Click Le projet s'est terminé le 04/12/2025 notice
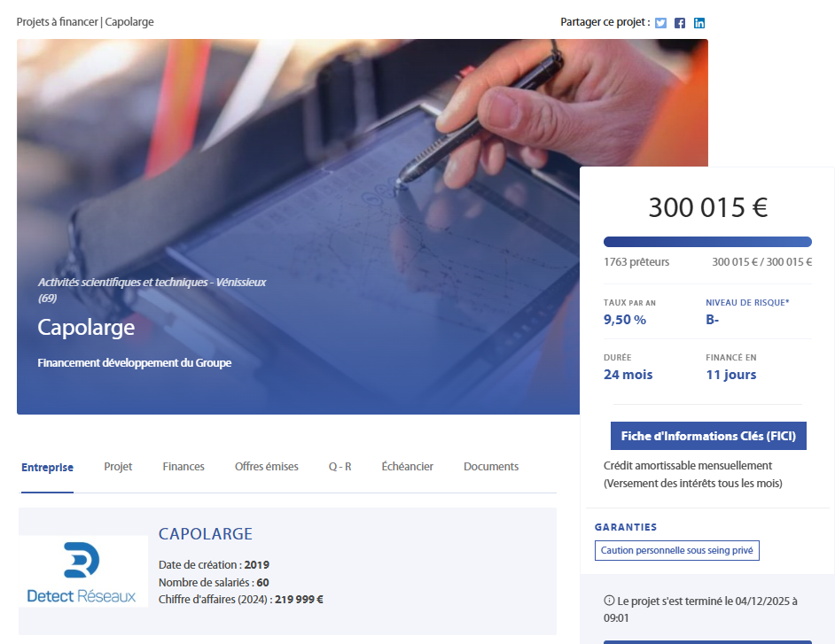 (x=700, y=609)
